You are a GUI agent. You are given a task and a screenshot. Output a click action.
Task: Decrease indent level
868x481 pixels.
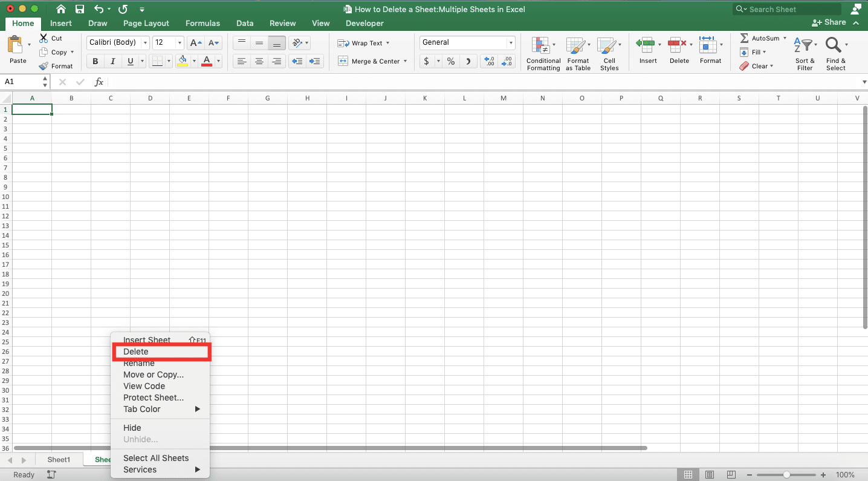coord(297,61)
